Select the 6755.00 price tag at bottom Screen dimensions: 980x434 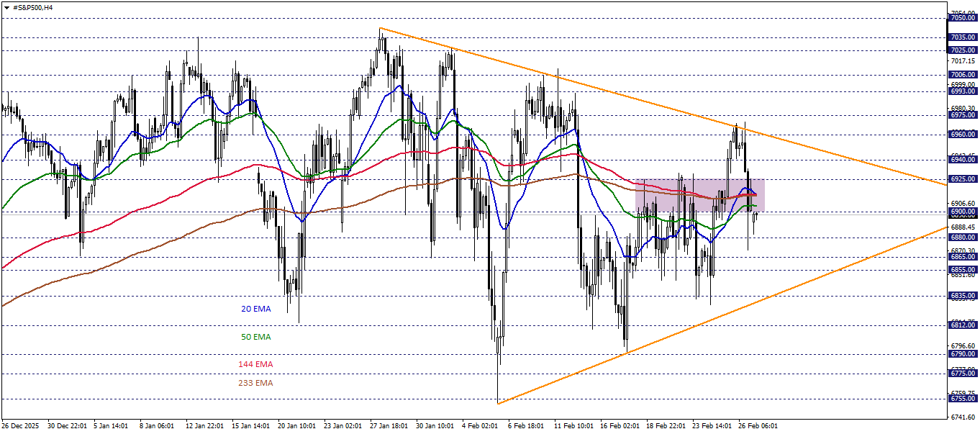coord(962,398)
